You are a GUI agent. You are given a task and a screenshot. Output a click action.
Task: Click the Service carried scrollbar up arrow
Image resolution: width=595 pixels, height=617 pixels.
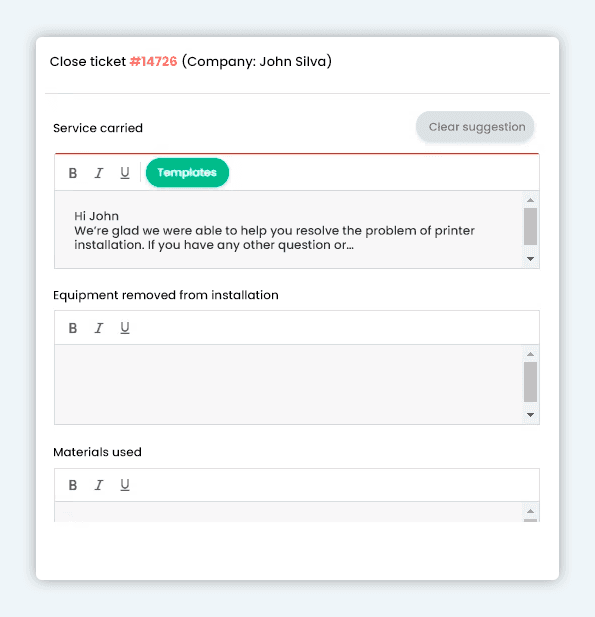pos(530,200)
